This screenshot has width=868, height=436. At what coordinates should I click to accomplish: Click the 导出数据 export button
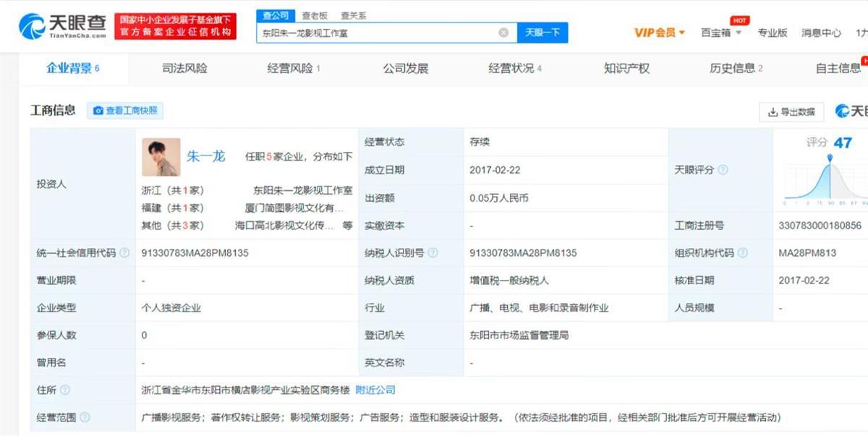coord(791,111)
